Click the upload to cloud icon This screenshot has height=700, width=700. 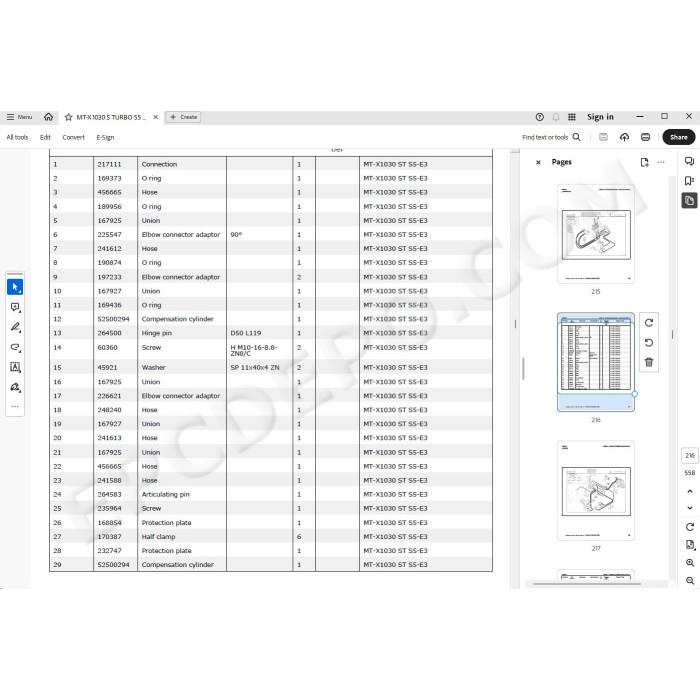coord(624,137)
